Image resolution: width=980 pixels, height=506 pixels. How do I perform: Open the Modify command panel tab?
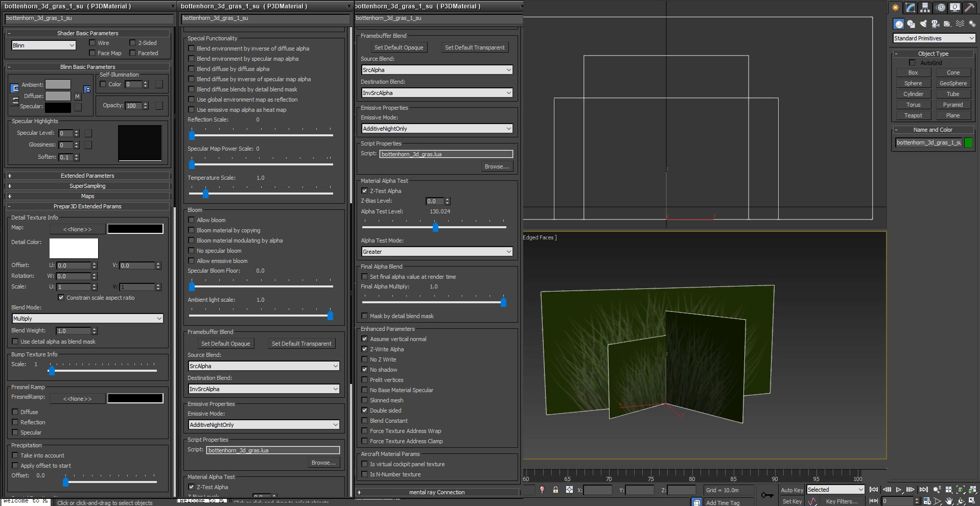(910, 8)
